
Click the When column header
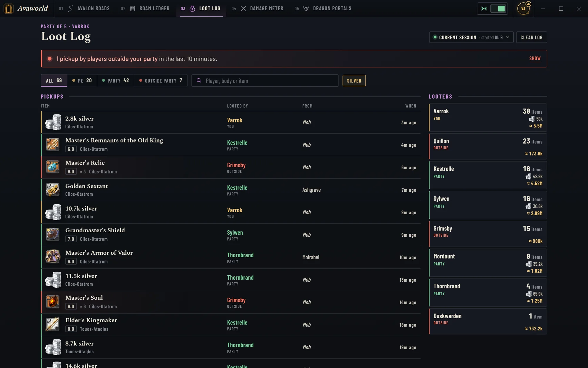411,106
